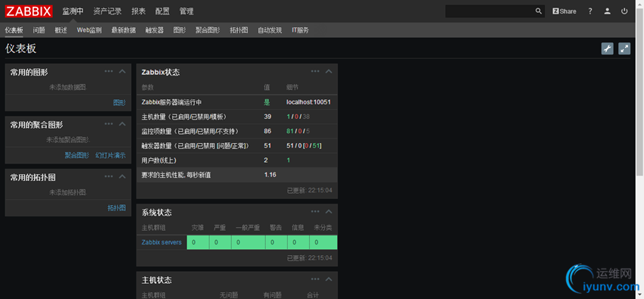Select the 最新数据 submenu tab

(x=123, y=30)
